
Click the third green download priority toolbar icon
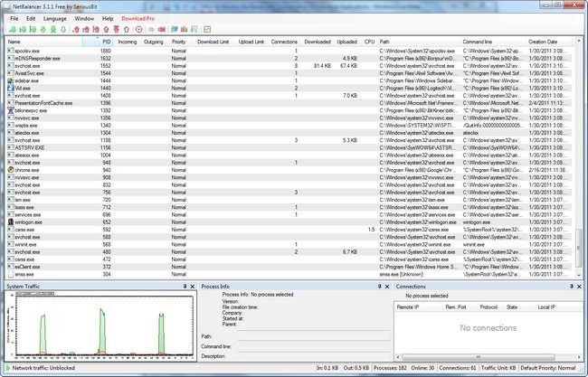33,29
